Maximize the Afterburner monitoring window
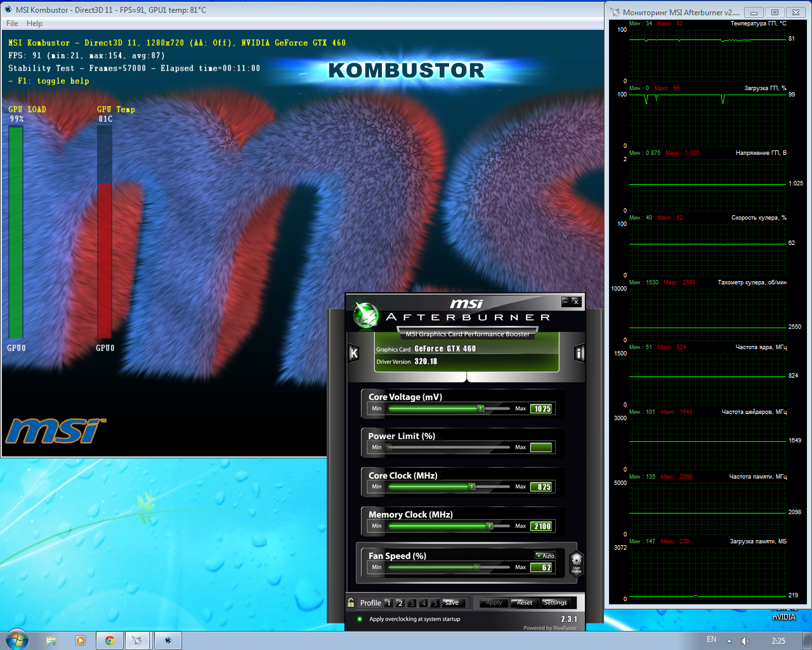 (775, 12)
